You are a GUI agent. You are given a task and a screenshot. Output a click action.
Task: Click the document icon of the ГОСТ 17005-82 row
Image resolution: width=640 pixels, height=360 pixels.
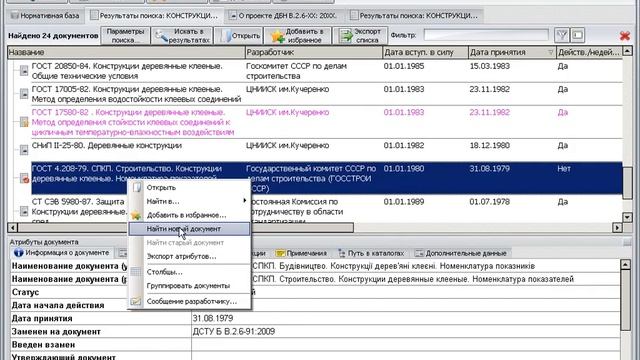coord(24,94)
